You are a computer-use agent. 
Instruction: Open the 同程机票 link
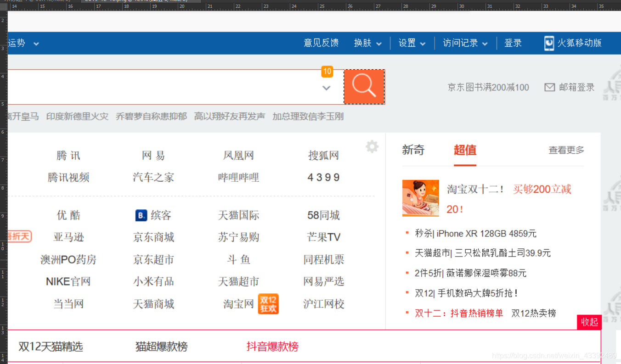pyautogui.click(x=323, y=260)
